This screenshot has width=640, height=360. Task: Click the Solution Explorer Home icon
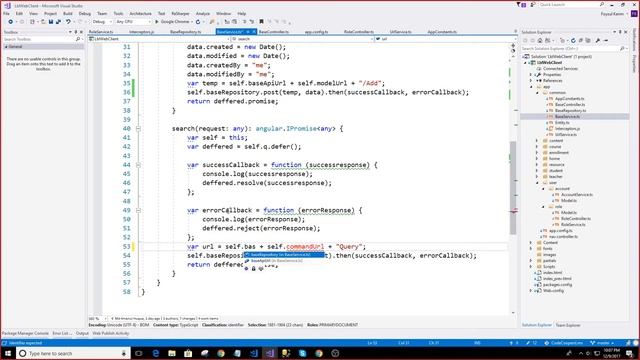click(540, 40)
